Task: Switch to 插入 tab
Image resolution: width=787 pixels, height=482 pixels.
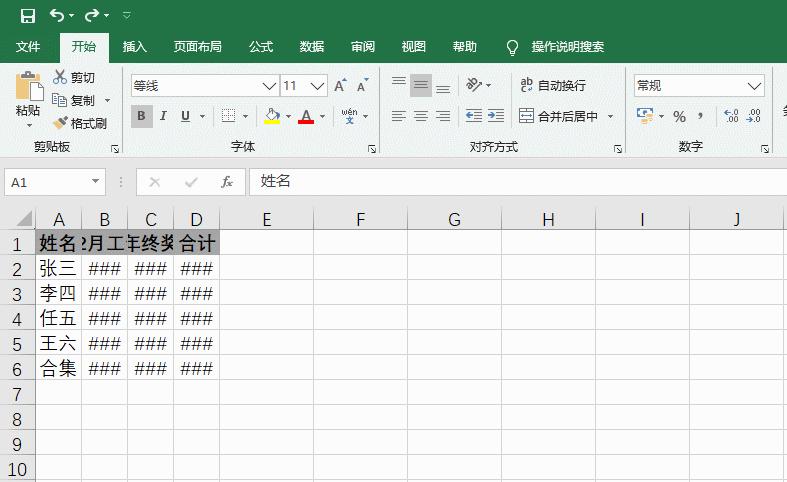Action: [x=135, y=47]
